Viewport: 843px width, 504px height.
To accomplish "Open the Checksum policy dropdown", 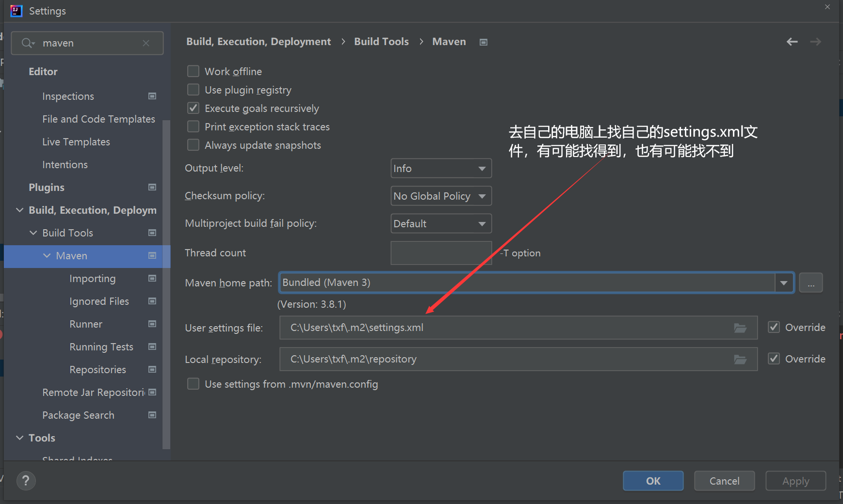I will pos(441,196).
